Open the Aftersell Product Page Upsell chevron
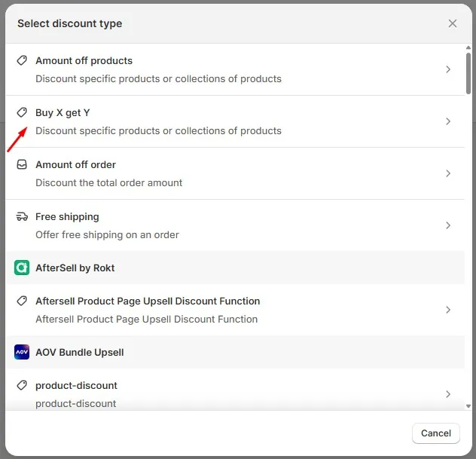This screenshot has height=459, width=476. 448,310
